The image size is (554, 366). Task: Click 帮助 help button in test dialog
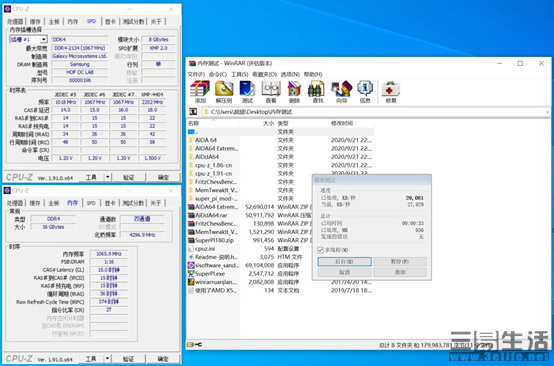400,272
